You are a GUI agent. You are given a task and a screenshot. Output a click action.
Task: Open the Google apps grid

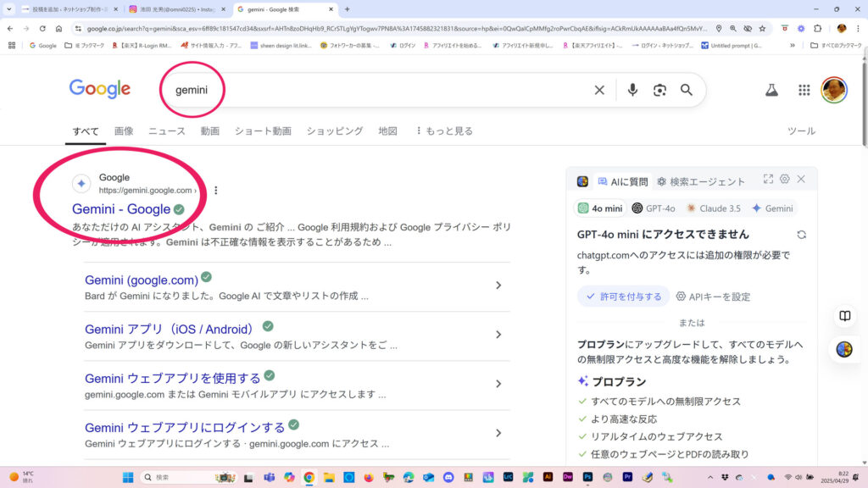(x=804, y=90)
